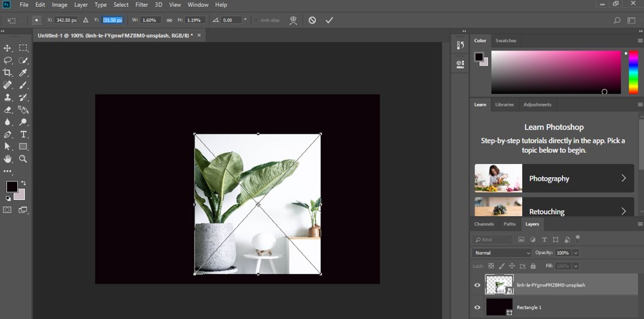
Task: Select the Hand tool
Action: (x=8, y=159)
